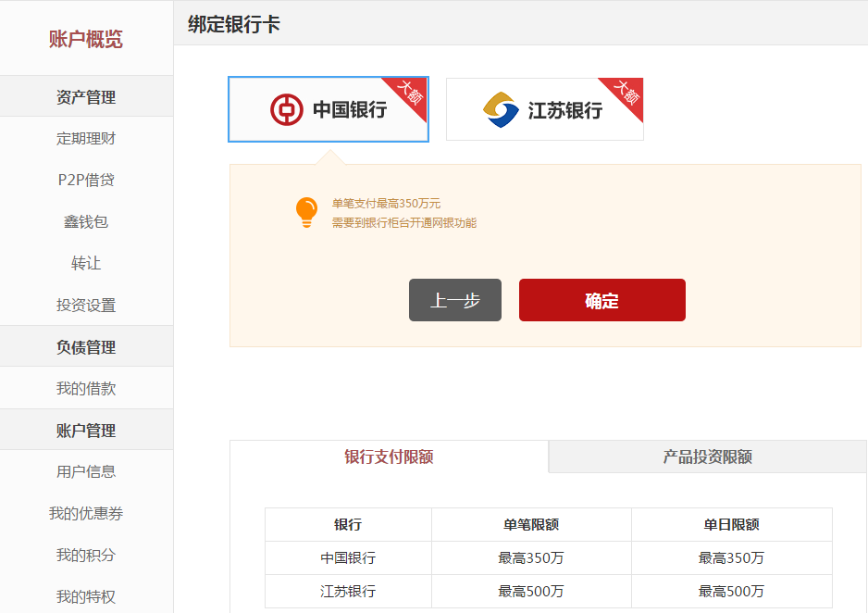Viewport: 868px width, 613px height.
Task: Click the 绑定银行卡 page title
Action: tap(234, 24)
